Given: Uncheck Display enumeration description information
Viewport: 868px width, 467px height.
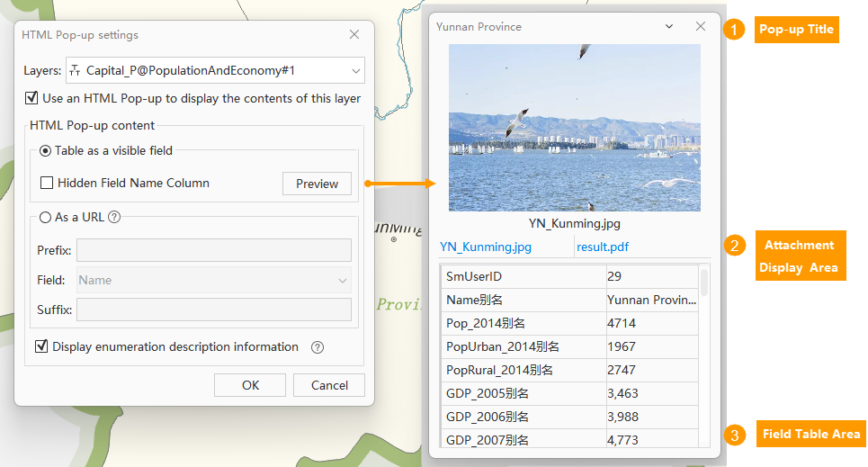Looking at the screenshot, I should [x=41, y=346].
